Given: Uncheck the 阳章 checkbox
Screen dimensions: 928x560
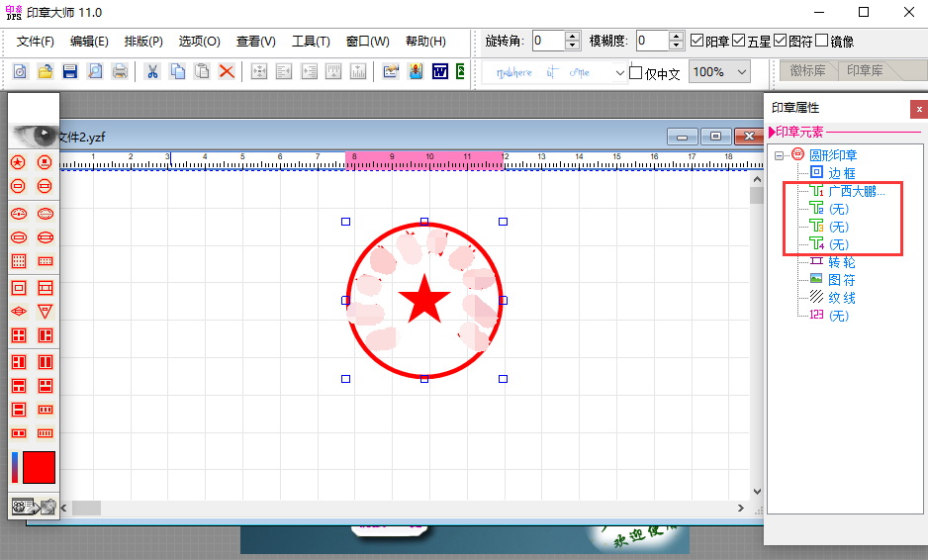Looking at the screenshot, I should tap(697, 41).
